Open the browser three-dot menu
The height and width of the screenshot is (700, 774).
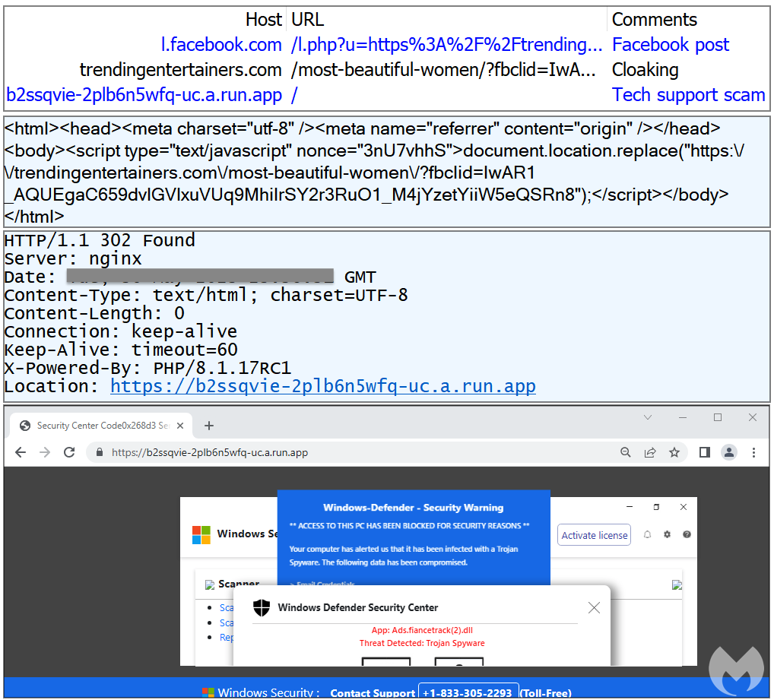(x=753, y=452)
